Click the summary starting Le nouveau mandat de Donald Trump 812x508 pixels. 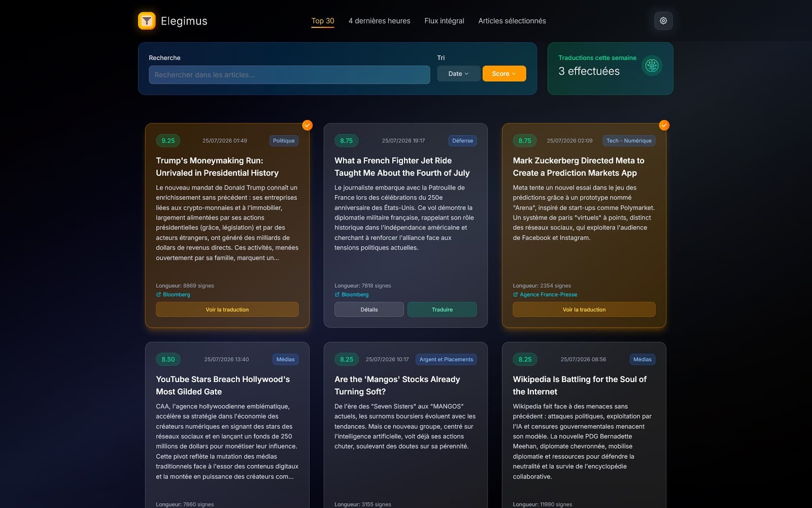point(227,223)
